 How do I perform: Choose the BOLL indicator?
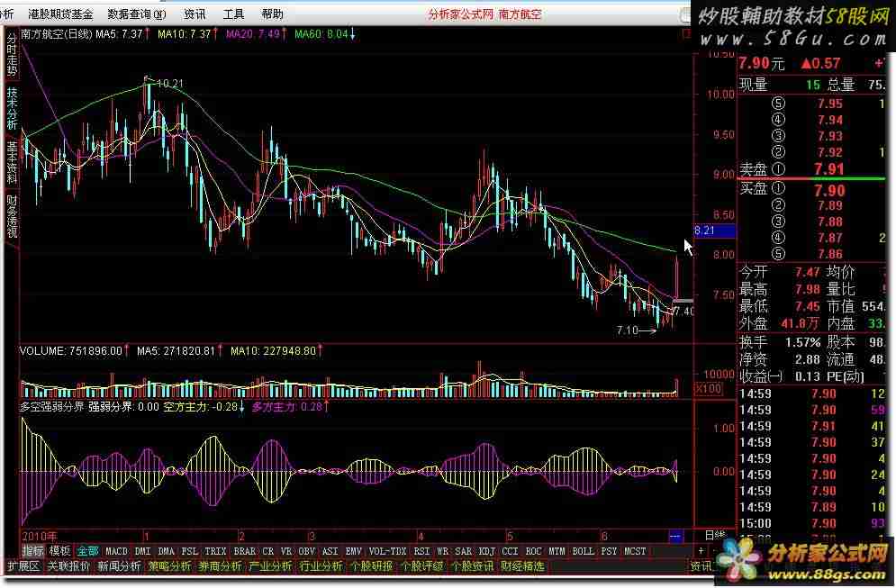click(583, 551)
